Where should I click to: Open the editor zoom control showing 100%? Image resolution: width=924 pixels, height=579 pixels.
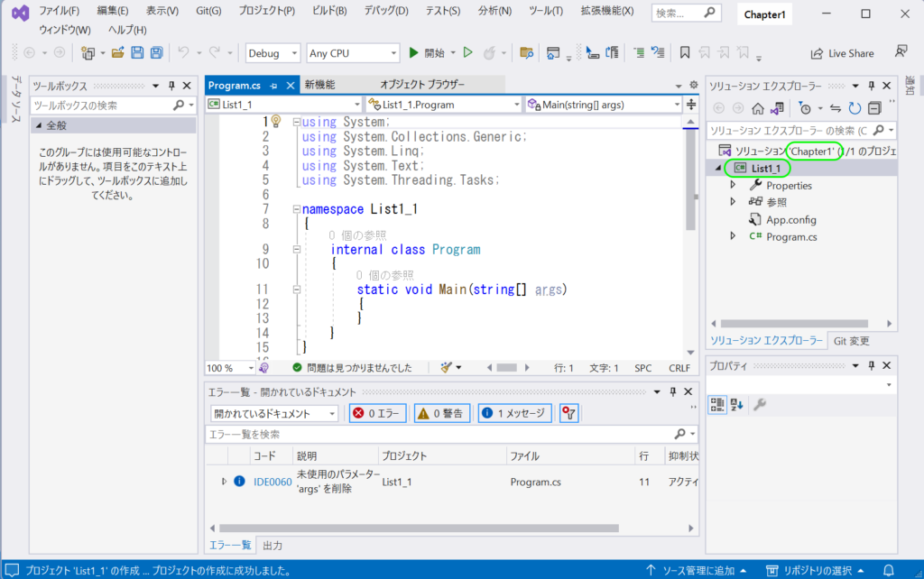pyautogui.click(x=229, y=367)
